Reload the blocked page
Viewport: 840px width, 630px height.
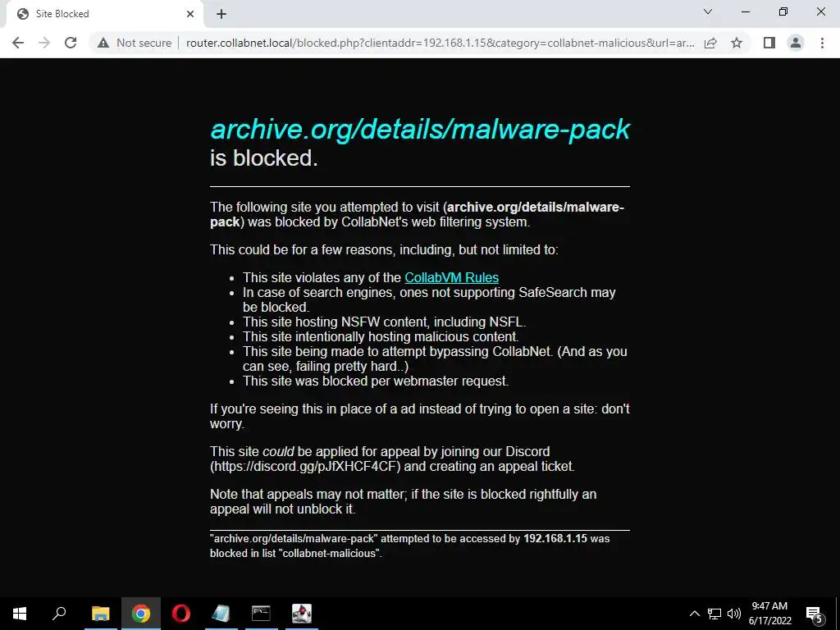coord(71,43)
